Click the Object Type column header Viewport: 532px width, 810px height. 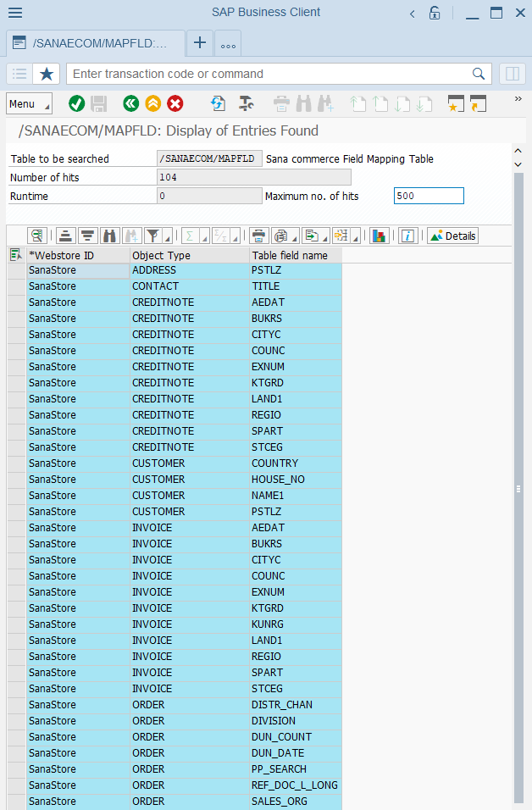[x=189, y=255]
